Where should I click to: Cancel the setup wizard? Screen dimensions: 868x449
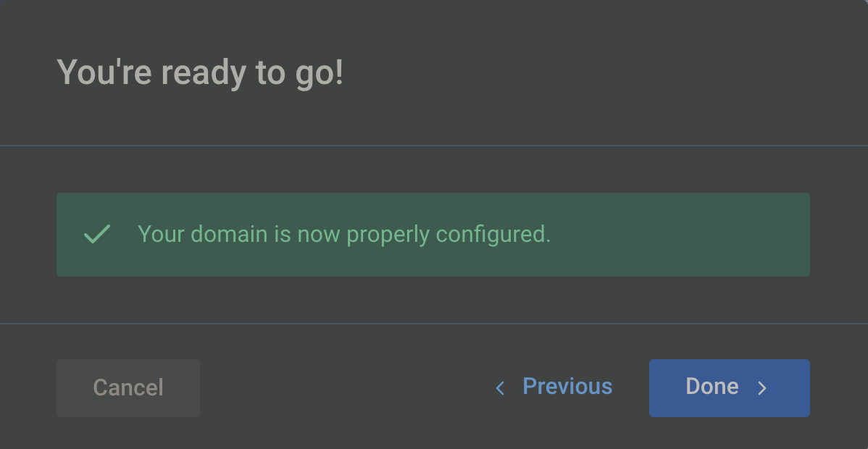pyautogui.click(x=128, y=388)
